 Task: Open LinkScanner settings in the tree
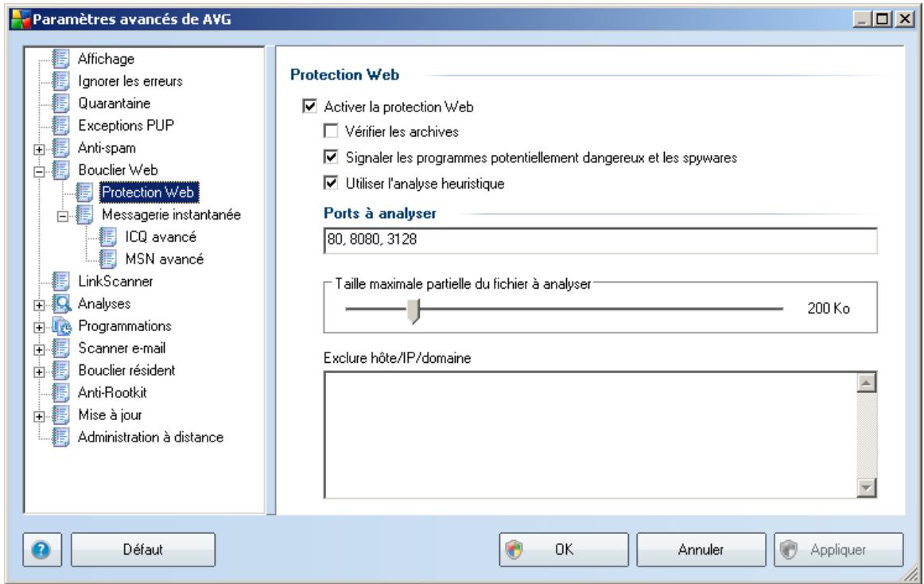tap(115, 282)
